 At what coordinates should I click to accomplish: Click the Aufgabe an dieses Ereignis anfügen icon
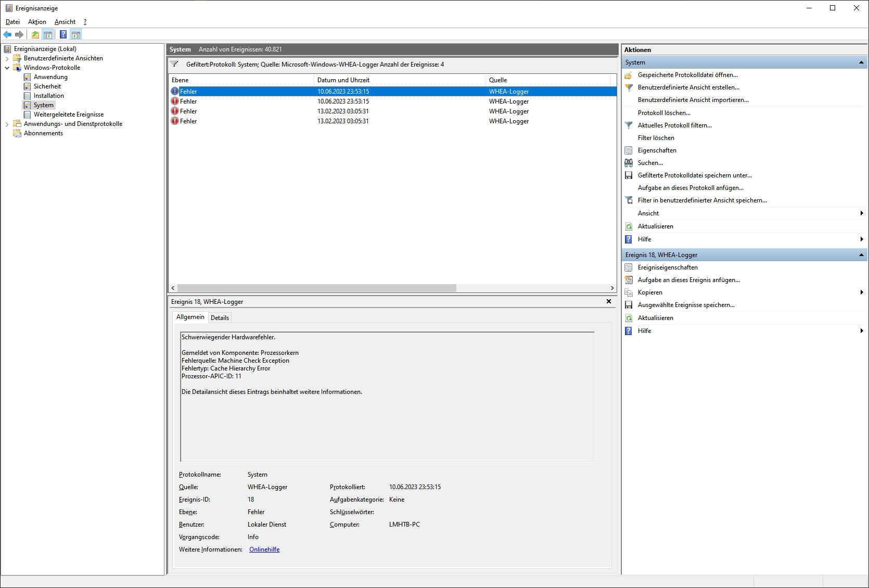coord(629,280)
